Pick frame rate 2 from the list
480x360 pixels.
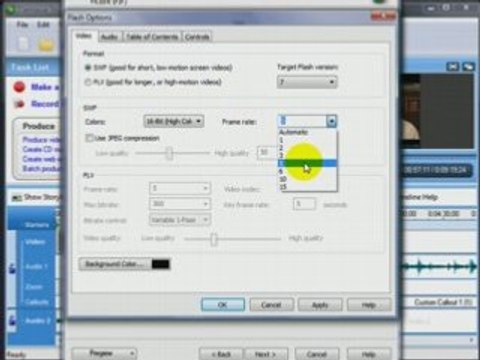[307, 148]
